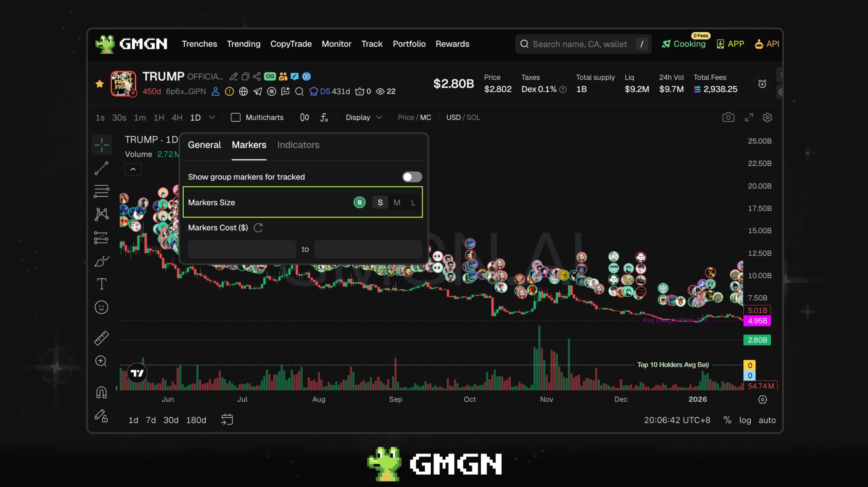Search token name with magnifier icon
The height and width of the screenshot is (487, 868).
click(299, 91)
